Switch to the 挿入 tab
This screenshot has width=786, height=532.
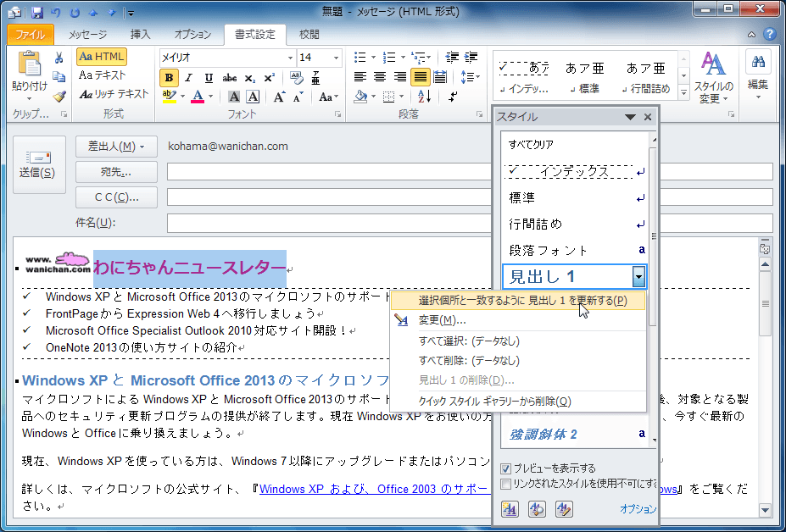(x=141, y=35)
